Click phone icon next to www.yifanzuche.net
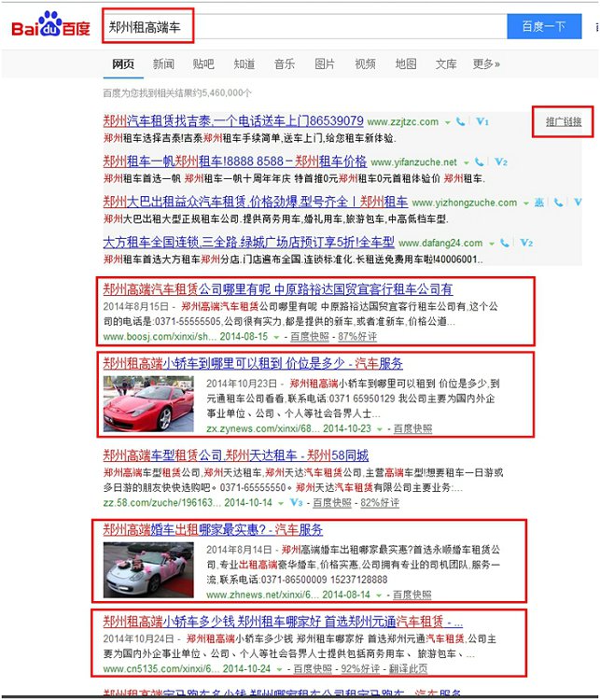The image size is (600, 700). (480, 161)
